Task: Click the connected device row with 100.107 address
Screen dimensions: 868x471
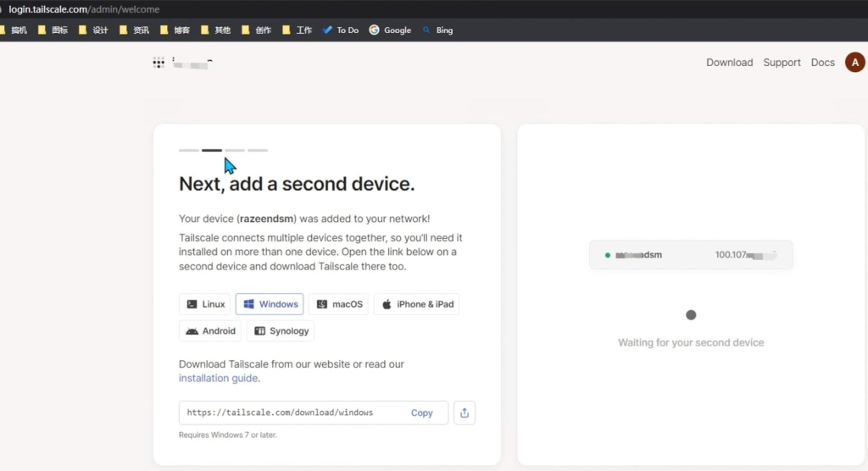Action: (x=691, y=255)
